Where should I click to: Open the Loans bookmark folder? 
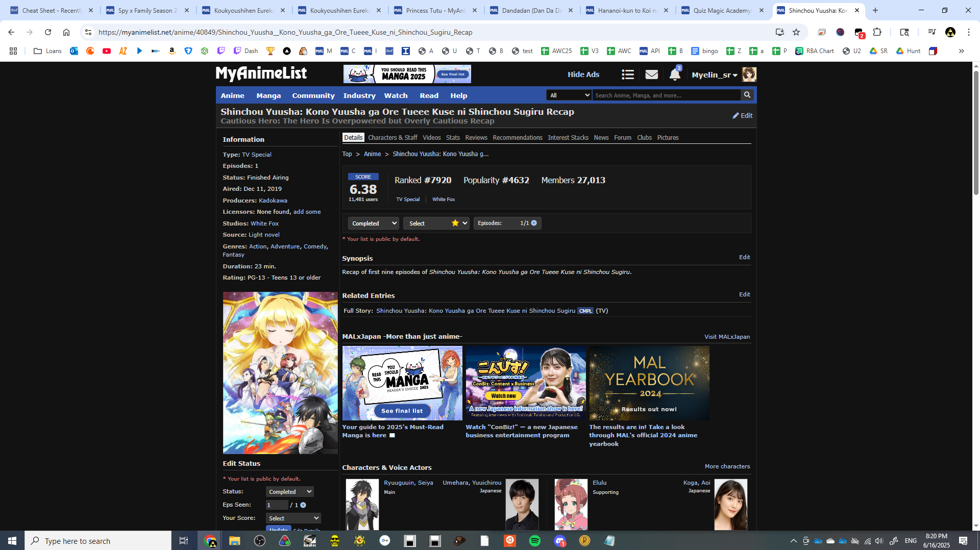coord(47,51)
